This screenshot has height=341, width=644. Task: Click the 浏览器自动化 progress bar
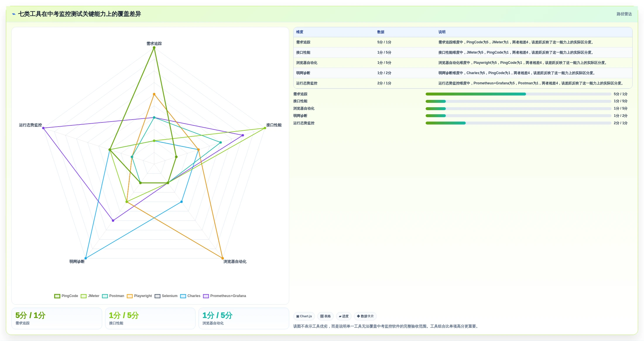[518, 109]
